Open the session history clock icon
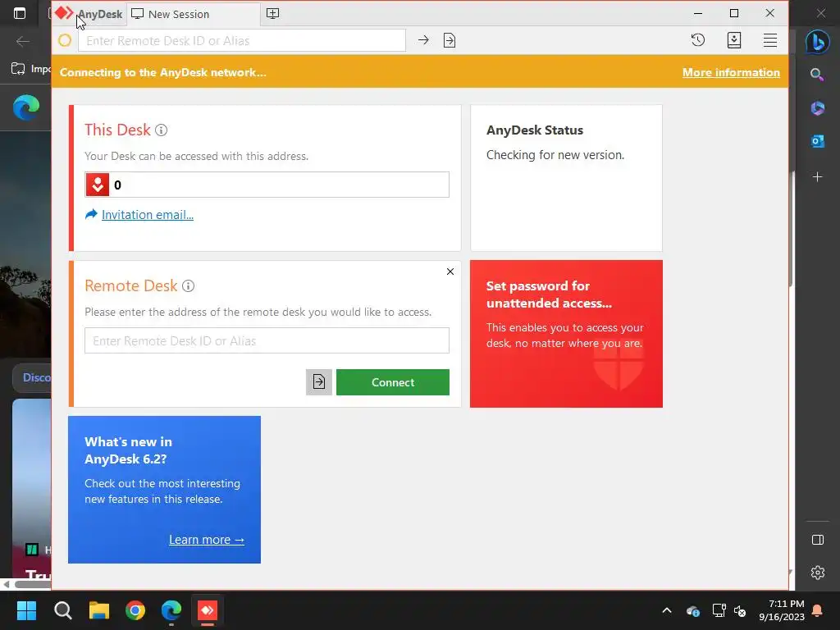The image size is (840, 630). [x=697, y=40]
